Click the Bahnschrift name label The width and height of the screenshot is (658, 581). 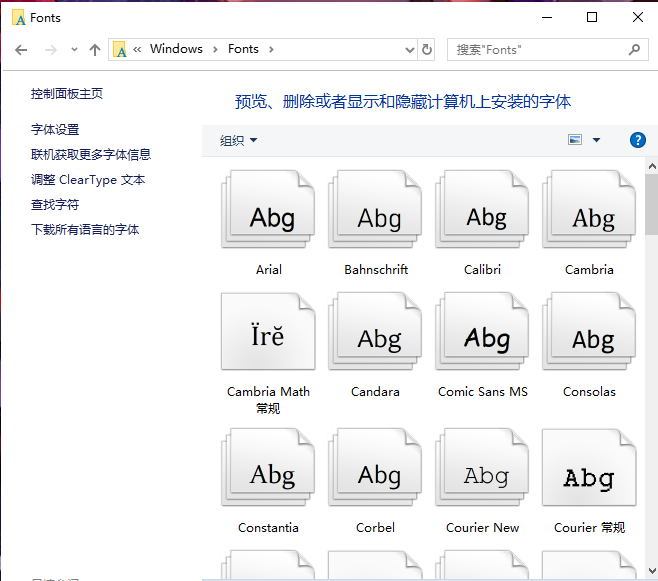[x=376, y=270]
